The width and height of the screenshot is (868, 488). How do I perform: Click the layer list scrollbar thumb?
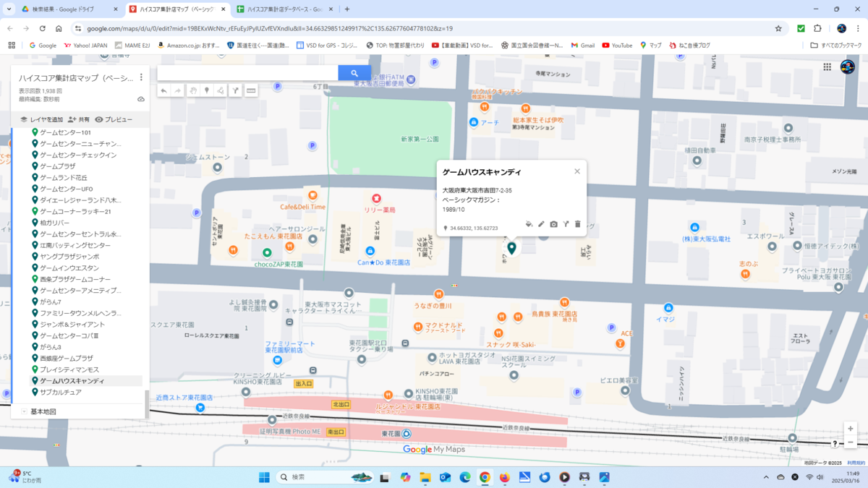coord(147,404)
